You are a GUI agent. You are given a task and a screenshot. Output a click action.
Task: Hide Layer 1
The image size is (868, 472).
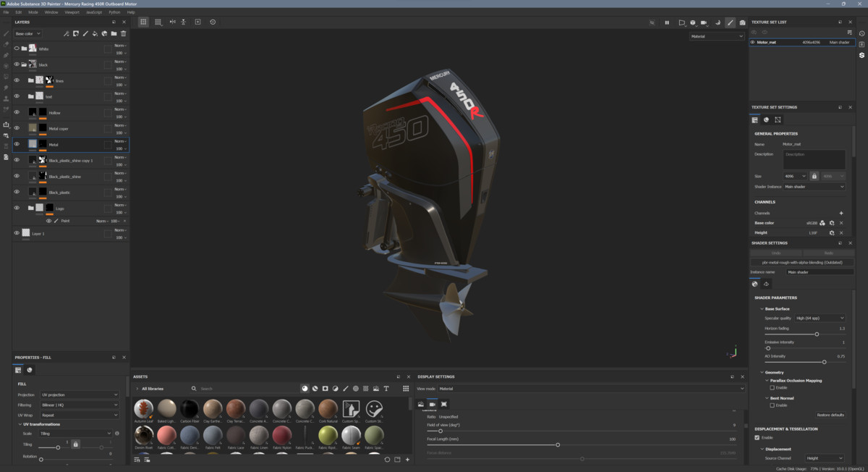(17, 233)
